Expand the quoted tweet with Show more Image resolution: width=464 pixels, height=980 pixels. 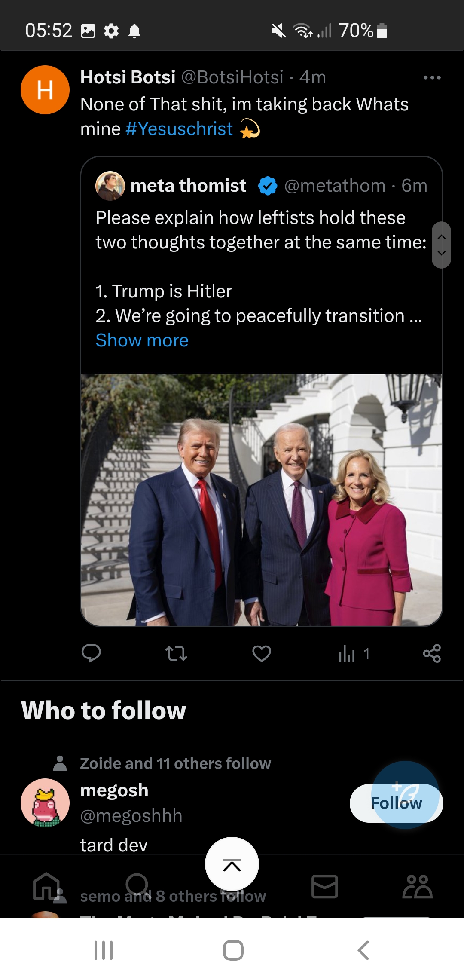click(142, 340)
